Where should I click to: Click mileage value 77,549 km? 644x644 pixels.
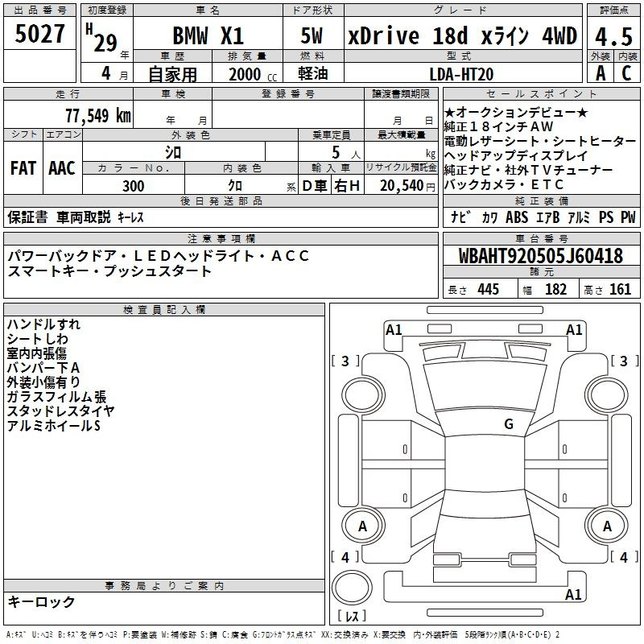[x=98, y=116]
